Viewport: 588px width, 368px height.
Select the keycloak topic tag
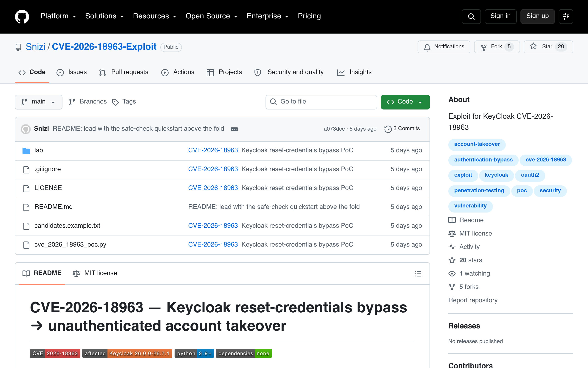pos(496,175)
